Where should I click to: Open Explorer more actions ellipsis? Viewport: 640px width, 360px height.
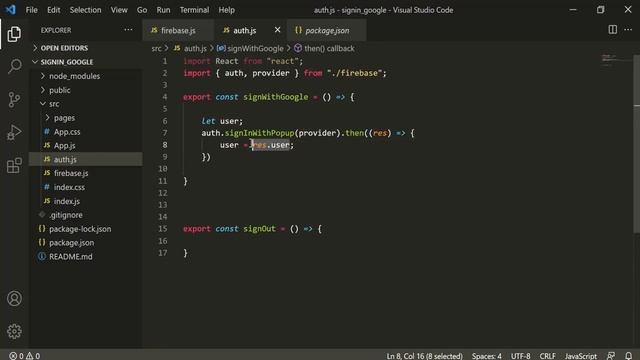(128, 30)
